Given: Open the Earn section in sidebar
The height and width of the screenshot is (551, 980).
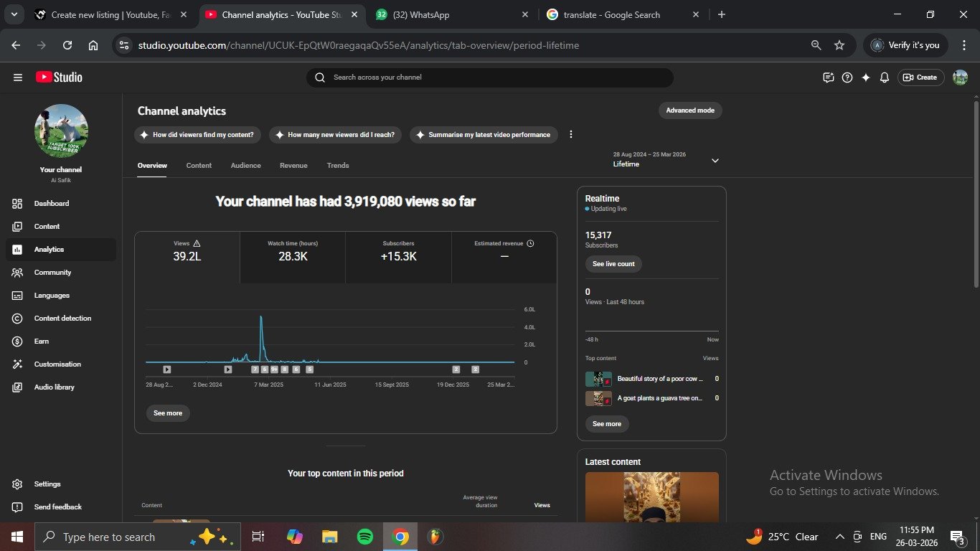Looking at the screenshot, I should click(x=42, y=342).
